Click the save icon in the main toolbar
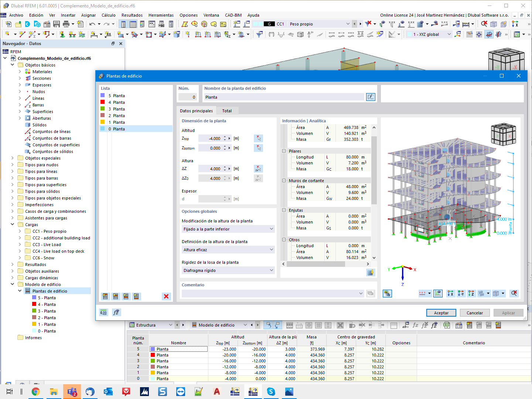The width and height of the screenshot is (532, 399). (57, 24)
